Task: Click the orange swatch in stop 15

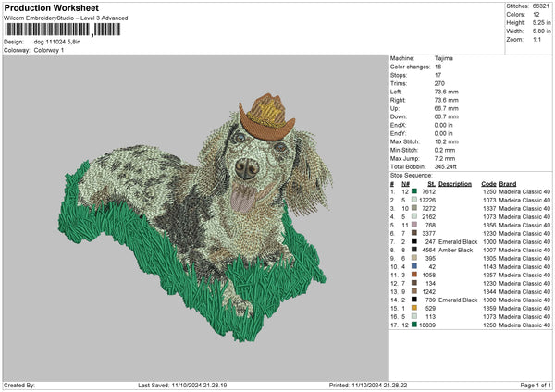Action: [x=413, y=308]
